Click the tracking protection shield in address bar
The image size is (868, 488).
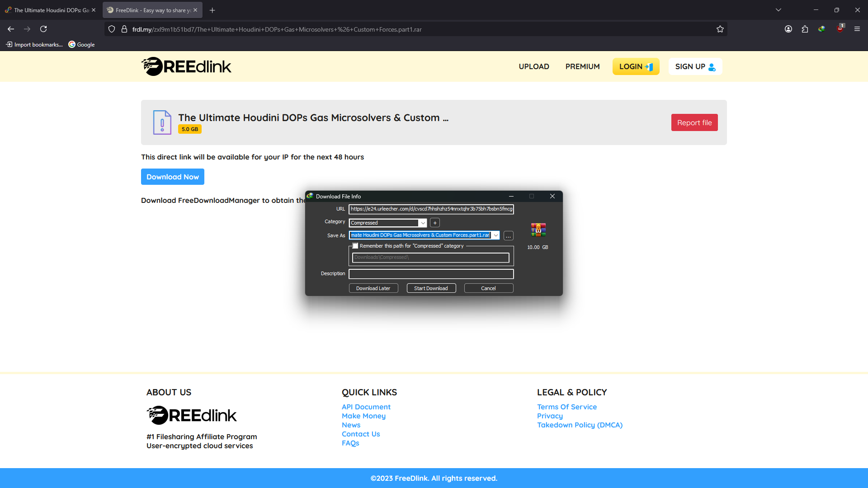112,29
